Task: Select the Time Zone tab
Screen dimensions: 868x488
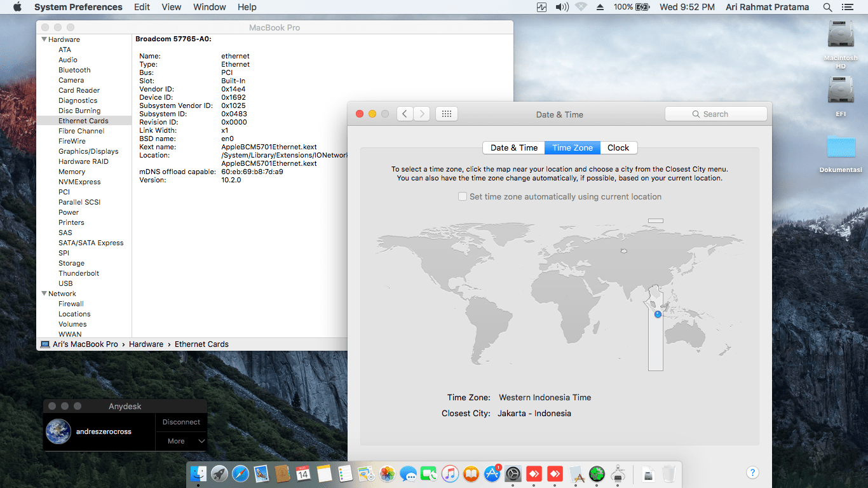Action: coord(573,147)
